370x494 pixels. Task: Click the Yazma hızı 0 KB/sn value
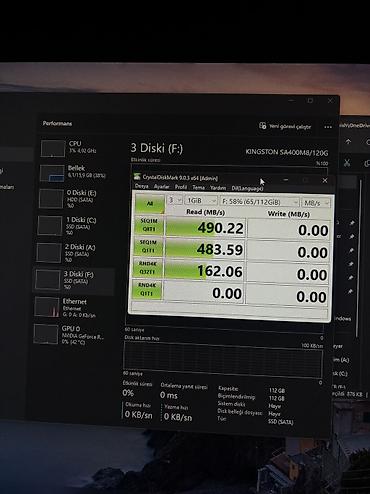pos(178,417)
